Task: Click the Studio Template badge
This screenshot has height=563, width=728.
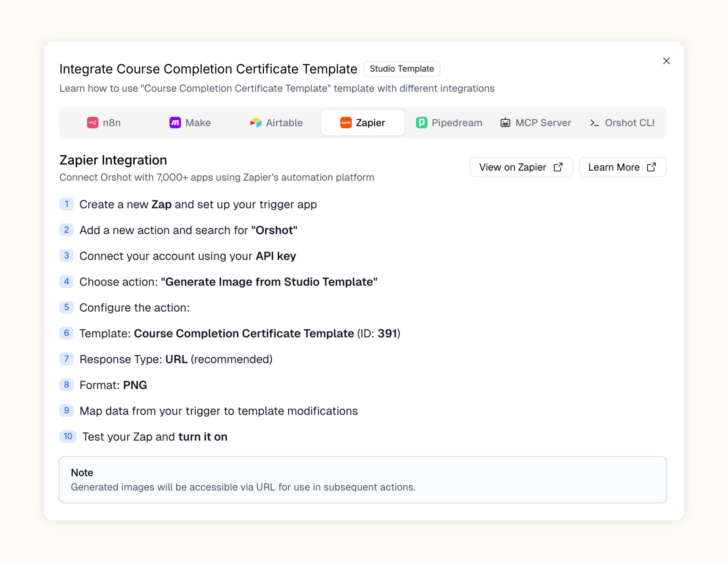Action: pos(402,69)
